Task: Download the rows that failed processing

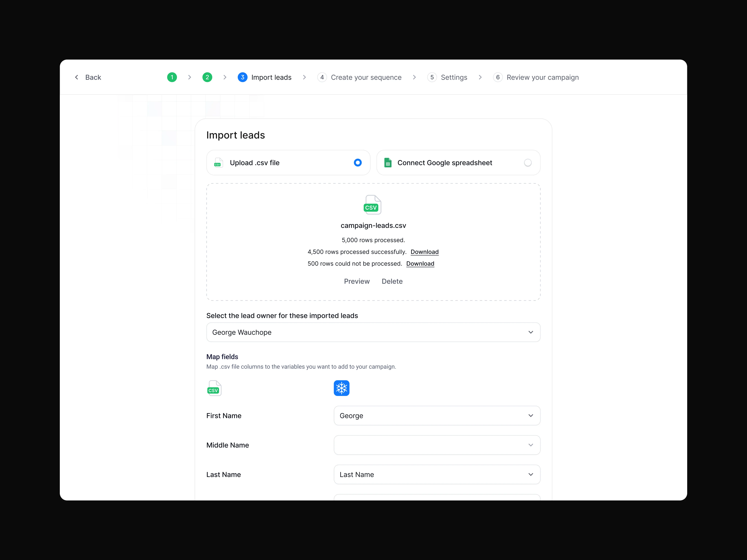Action: [x=420, y=264]
